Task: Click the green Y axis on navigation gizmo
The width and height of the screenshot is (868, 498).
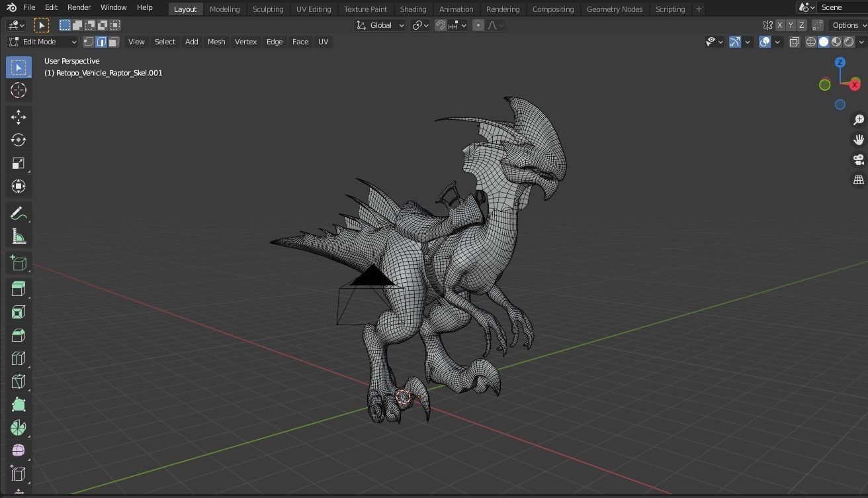Action: point(825,85)
